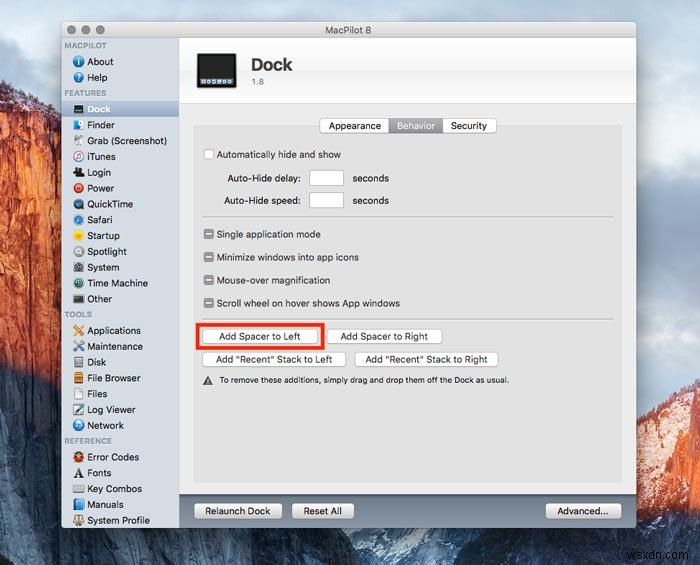
Task: Click the Key Combos keyboard icon
Action: (x=79, y=489)
